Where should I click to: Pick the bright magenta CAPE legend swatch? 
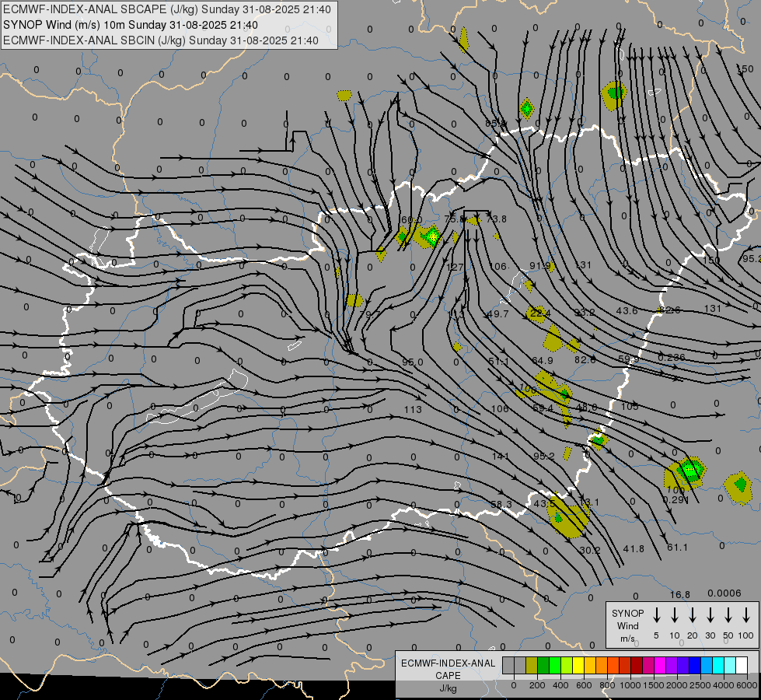660,665
